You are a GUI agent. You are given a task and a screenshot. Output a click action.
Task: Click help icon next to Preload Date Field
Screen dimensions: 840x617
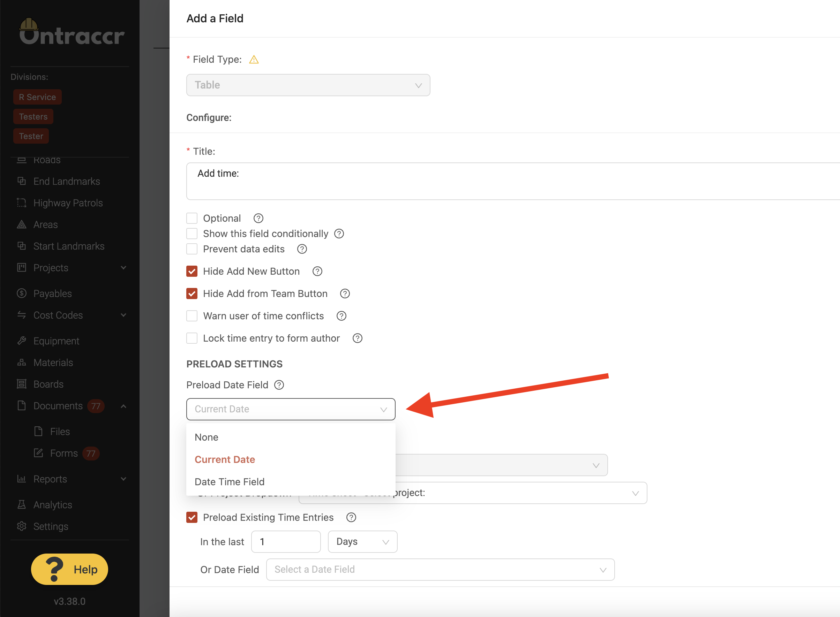[x=279, y=385]
